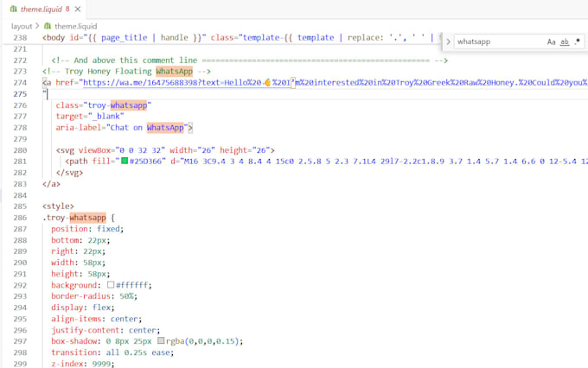Click the display: flex declaration
Screen dimensions: 588x368
click(x=83, y=308)
